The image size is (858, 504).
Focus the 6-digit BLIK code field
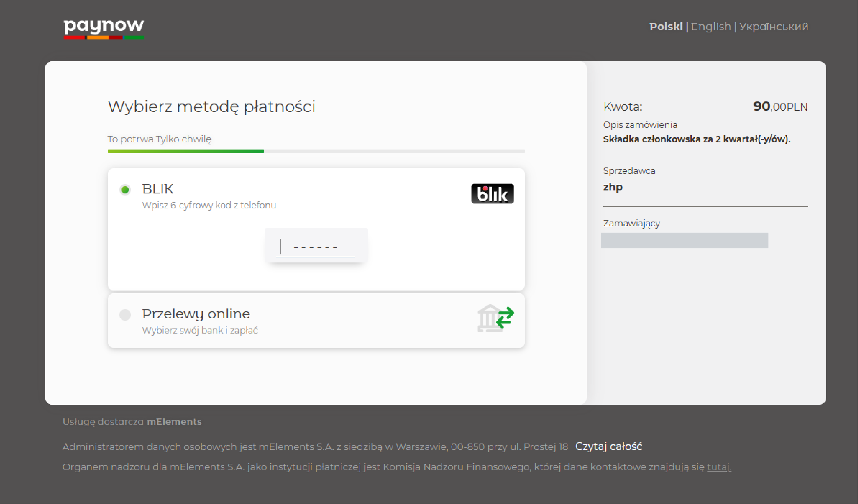tap(315, 247)
